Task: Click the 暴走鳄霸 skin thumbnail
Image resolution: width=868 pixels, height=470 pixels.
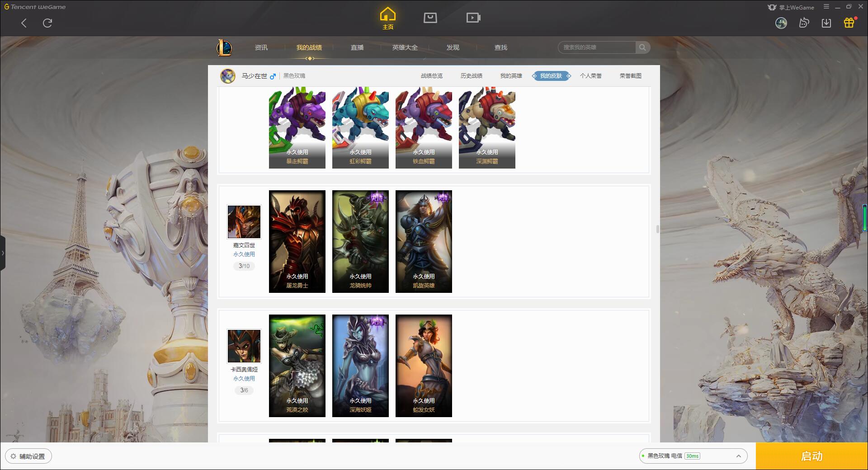Action: point(297,128)
